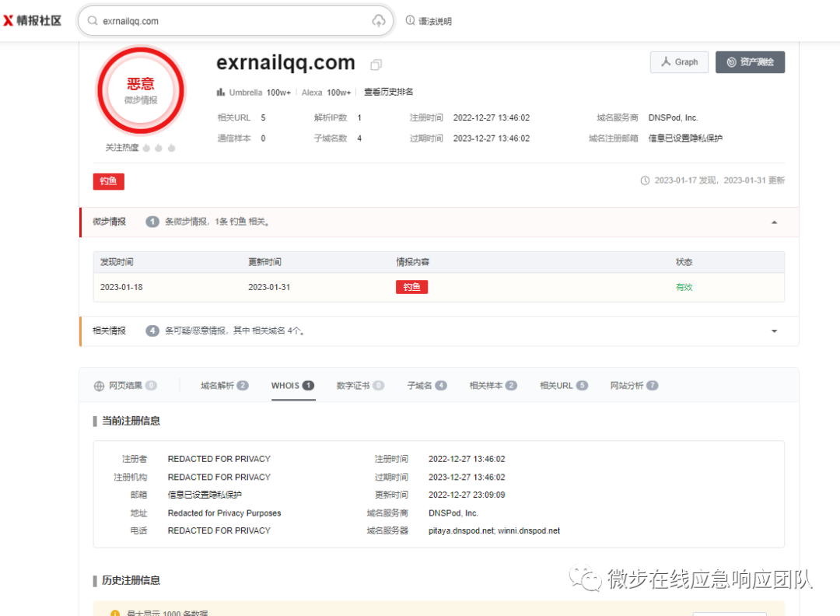Select the WHOIS tab
Image resolution: width=840 pixels, height=616 pixels.
(x=293, y=386)
